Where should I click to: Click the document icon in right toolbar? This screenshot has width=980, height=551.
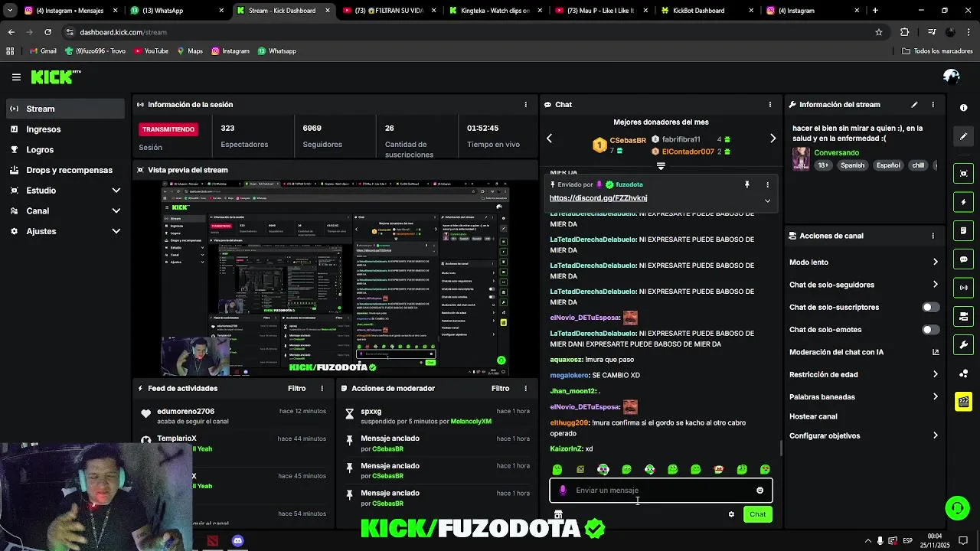tap(964, 230)
